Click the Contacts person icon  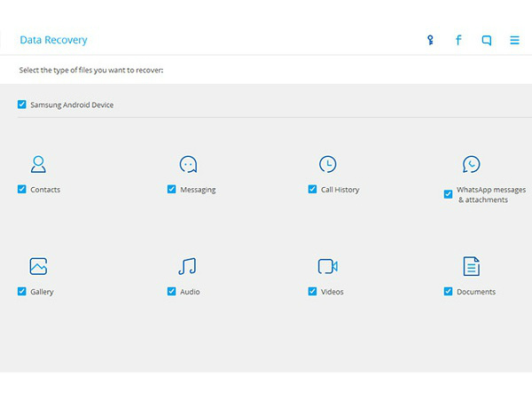pyautogui.click(x=38, y=164)
